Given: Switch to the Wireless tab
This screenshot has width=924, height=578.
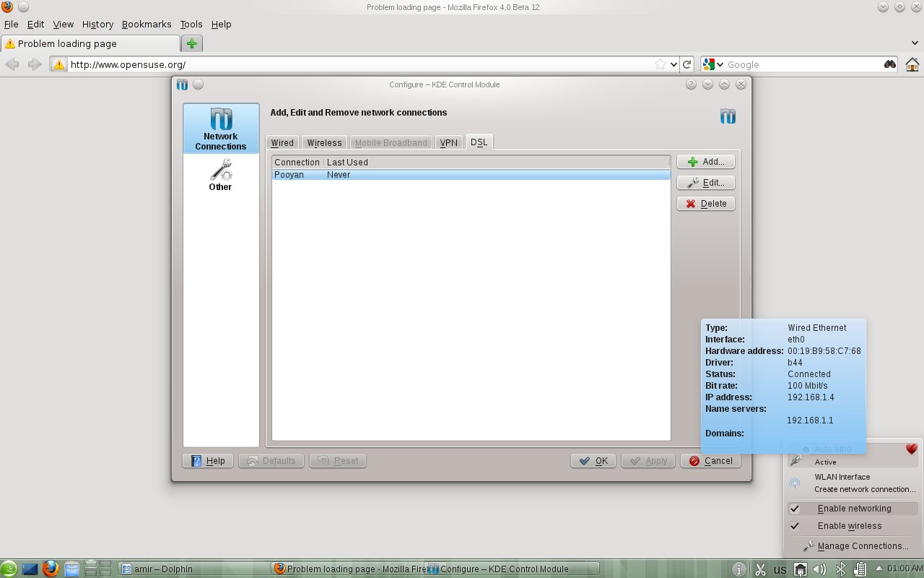Looking at the screenshot, I should [324, 142].
